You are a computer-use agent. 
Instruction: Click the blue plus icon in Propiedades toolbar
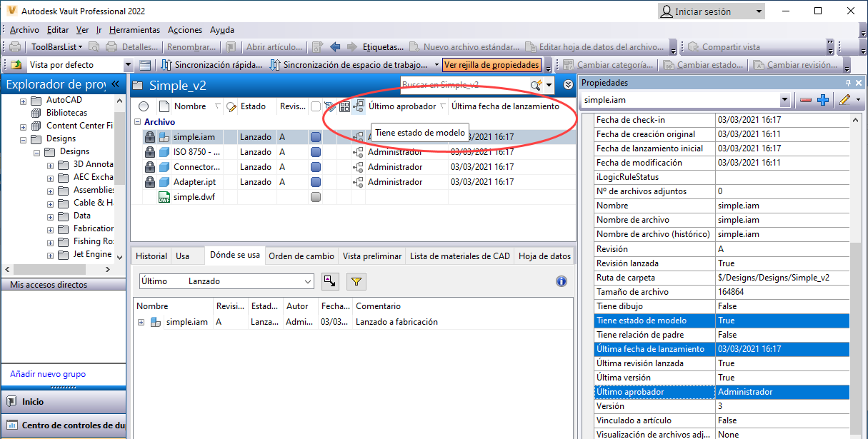point(822,101)
